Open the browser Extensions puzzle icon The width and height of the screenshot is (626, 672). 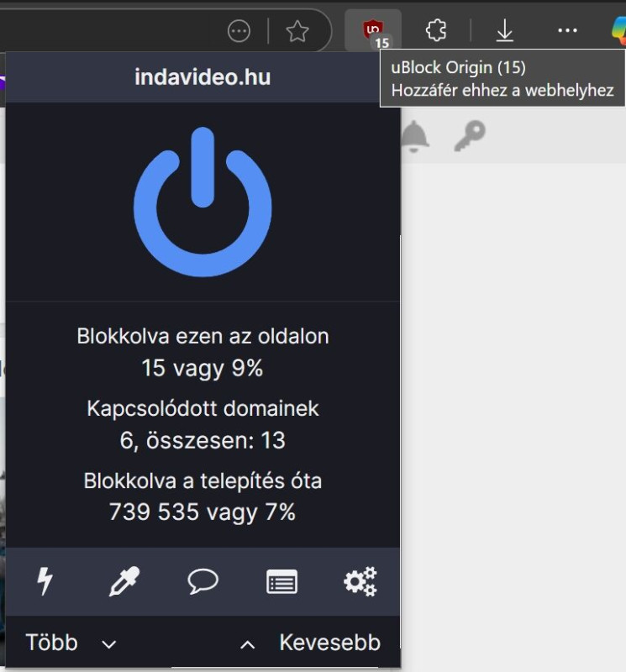point(436,31)
